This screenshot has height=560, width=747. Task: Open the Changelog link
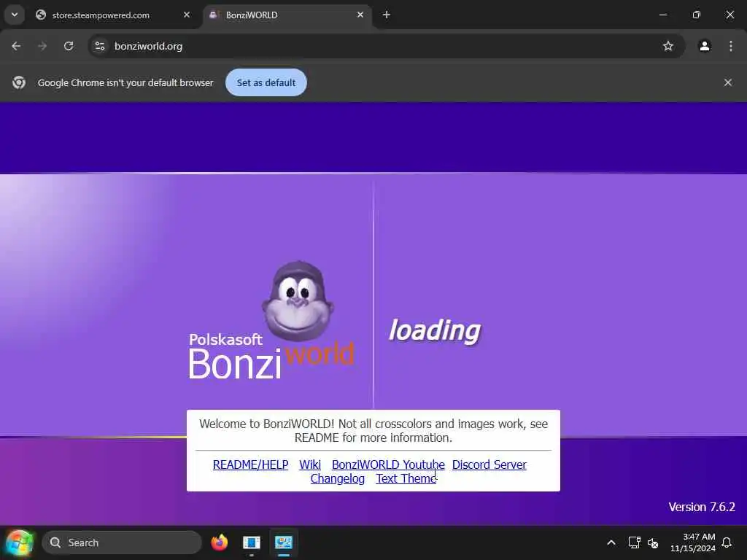[338, 478]
